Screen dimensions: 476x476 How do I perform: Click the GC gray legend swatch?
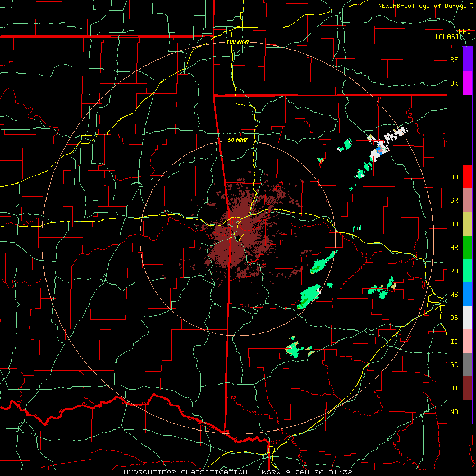(467, 364)
